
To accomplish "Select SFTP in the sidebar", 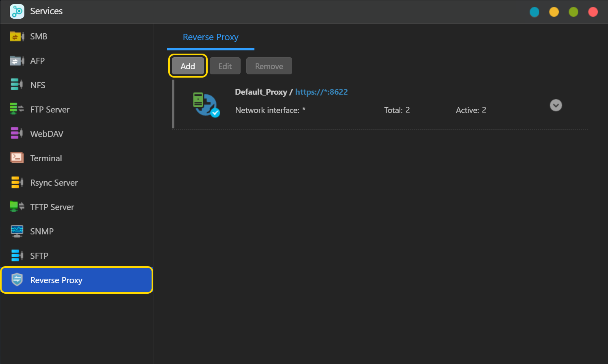I will pyautogui.click(x=77, y=256).
